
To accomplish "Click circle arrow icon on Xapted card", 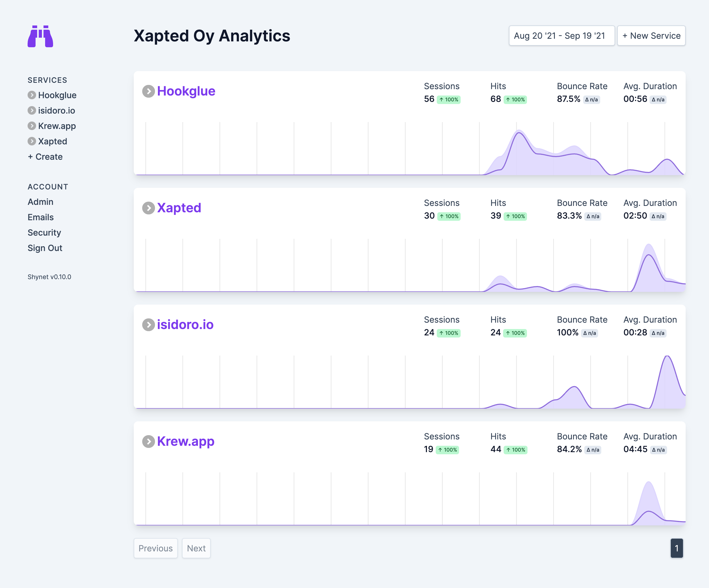I will [x=148, y=208].
